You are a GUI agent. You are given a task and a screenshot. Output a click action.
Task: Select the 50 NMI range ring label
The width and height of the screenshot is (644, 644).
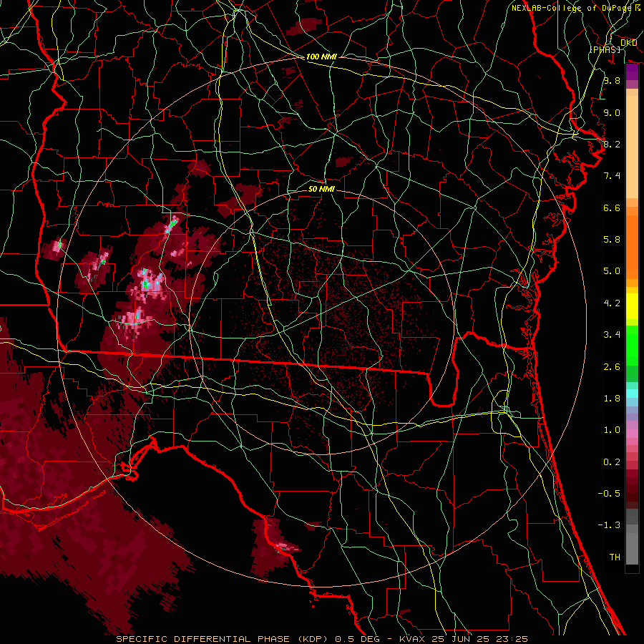(321, 189)
